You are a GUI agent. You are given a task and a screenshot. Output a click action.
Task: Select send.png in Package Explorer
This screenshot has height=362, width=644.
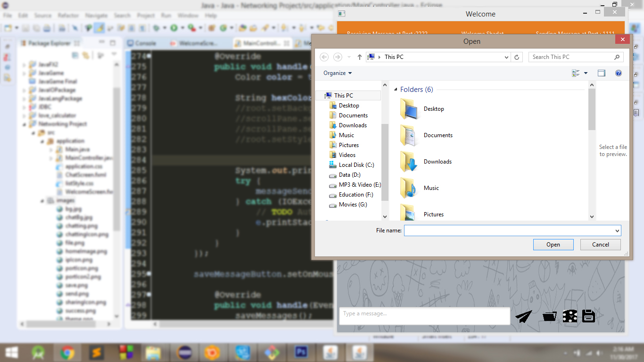72,294
